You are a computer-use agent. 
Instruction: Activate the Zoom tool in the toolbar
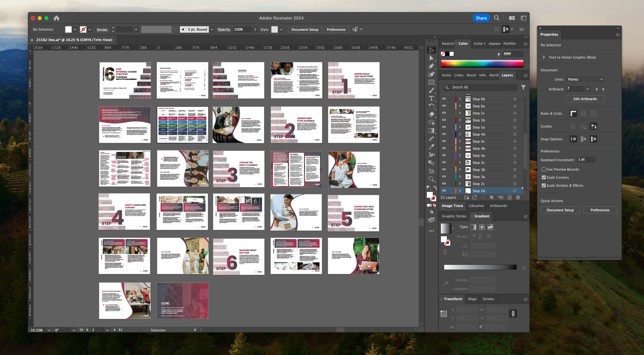click(x=431, y=179)
